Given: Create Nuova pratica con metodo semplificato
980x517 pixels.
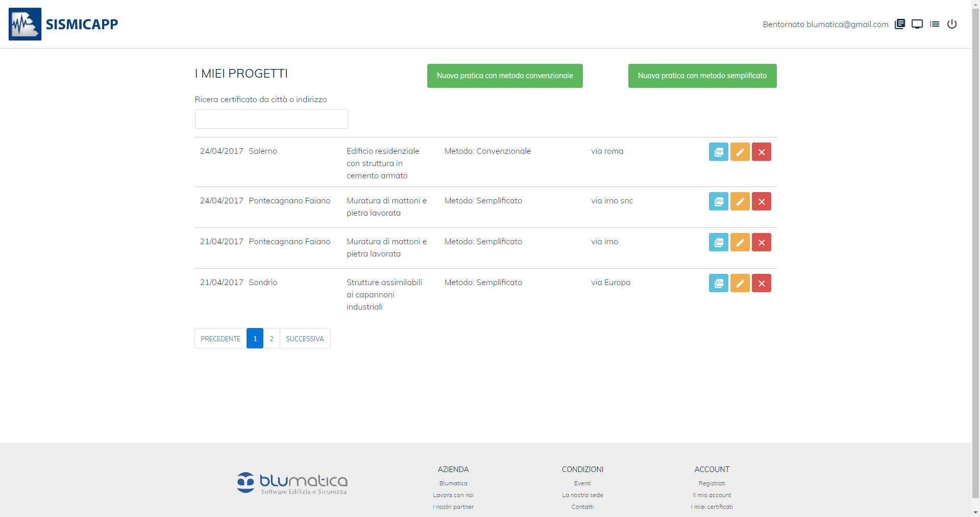Looking at the screenshot, I should (x=702, y=76).
